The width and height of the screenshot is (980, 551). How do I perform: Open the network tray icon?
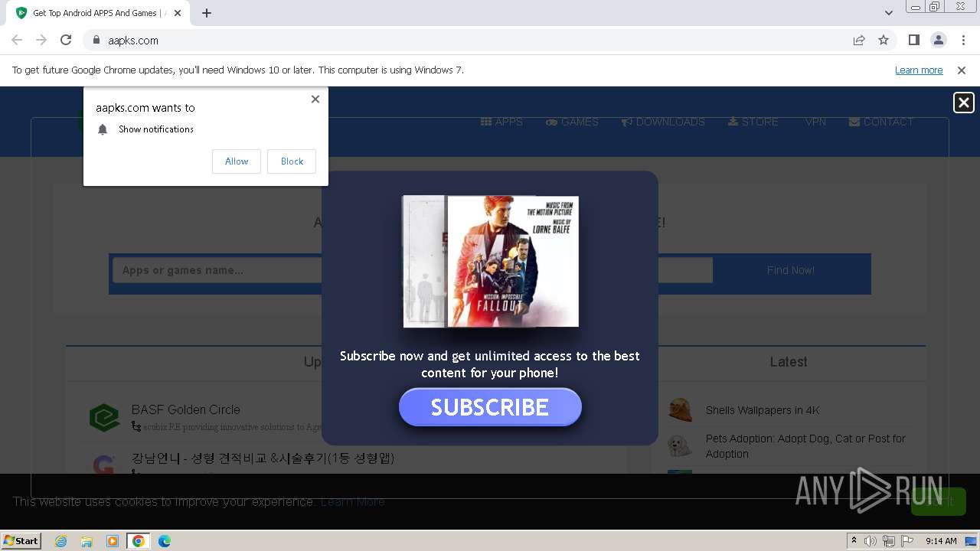coord(889,541)
